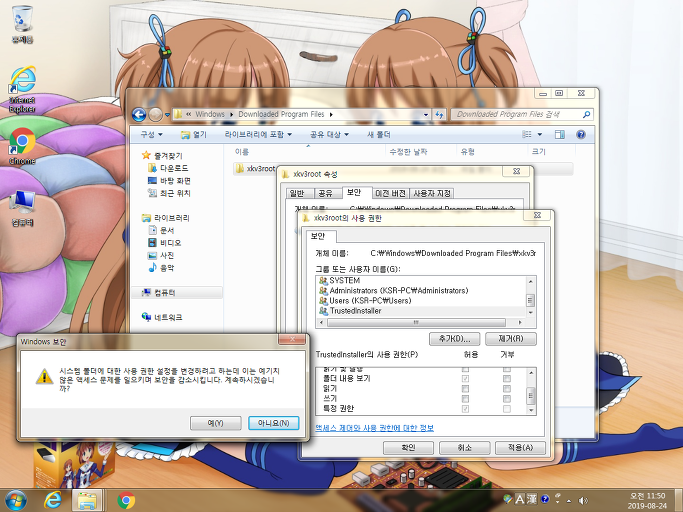The width and height of the screenshot is (683, 512).
Task: Select Windows Explorer on the taskbar
Action: point(87,500)
